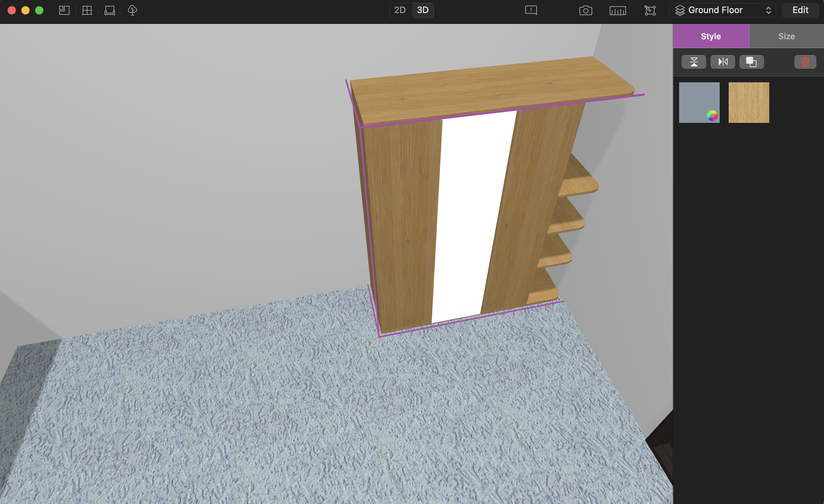
Task: Choose the wood texture thumbnail
Action: 749,102
